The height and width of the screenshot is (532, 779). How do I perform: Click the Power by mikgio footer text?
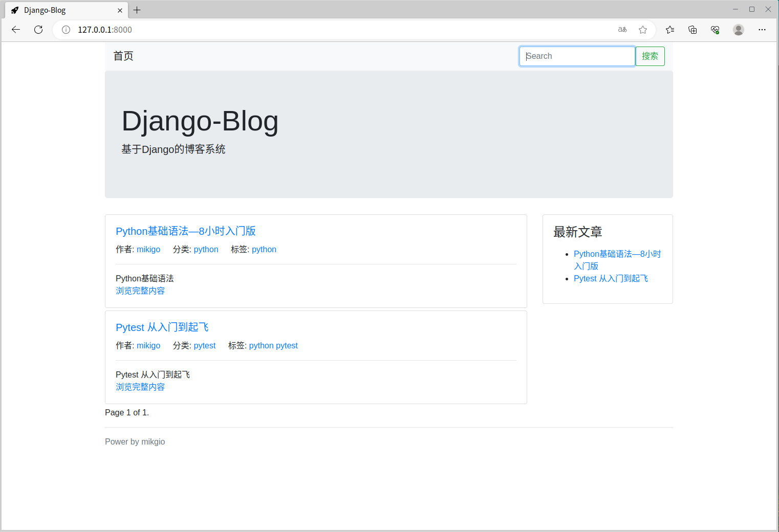click(x=135, y=442)
